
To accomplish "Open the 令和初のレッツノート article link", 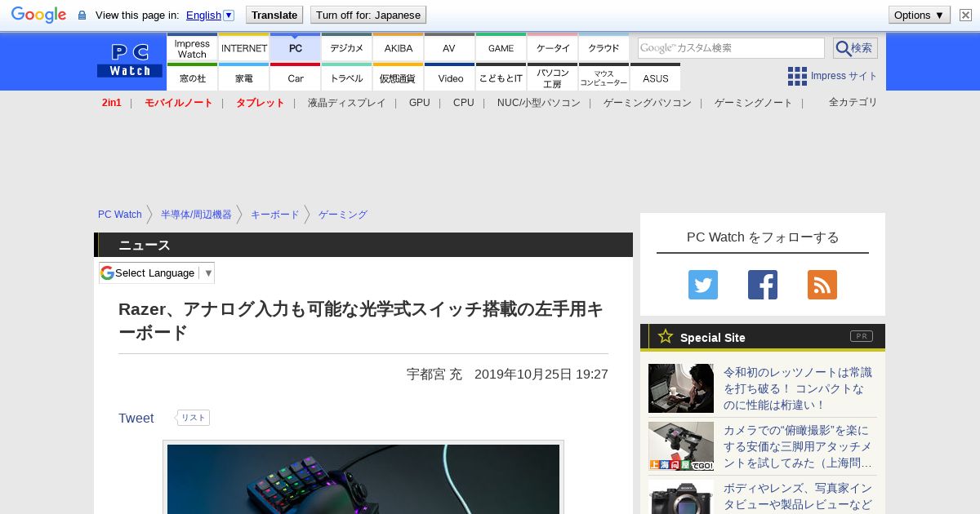I will tap(798, 388).
